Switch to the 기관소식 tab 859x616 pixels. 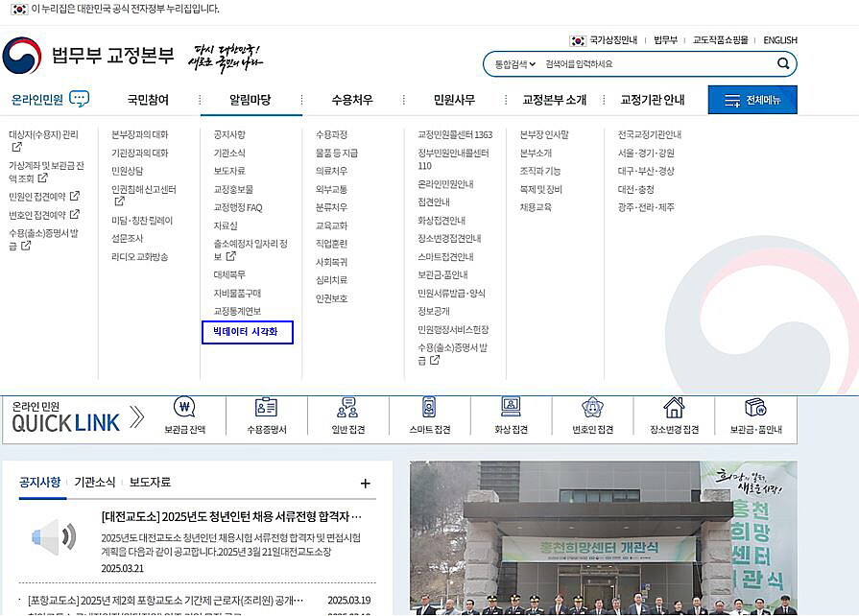click(95, 483)
